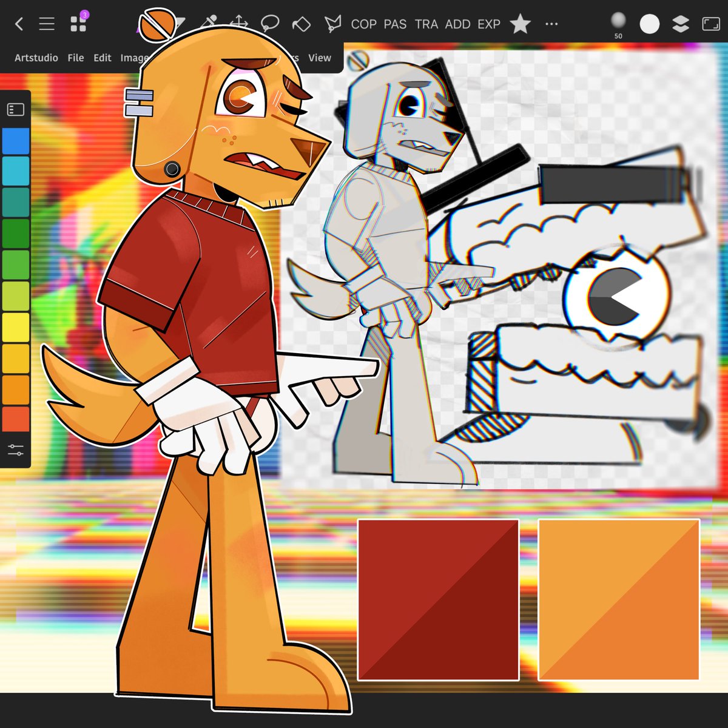Go back with the left arrow
Screen dimensions: 728x728
(19, 24)
